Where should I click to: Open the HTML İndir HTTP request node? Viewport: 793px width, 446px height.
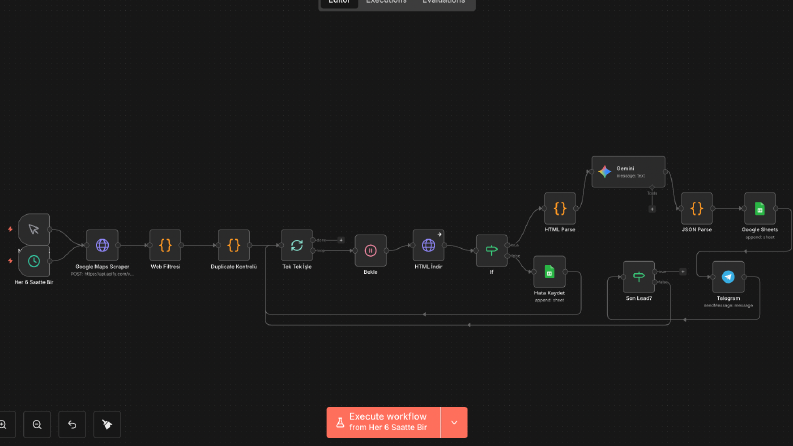coord(428,245)
